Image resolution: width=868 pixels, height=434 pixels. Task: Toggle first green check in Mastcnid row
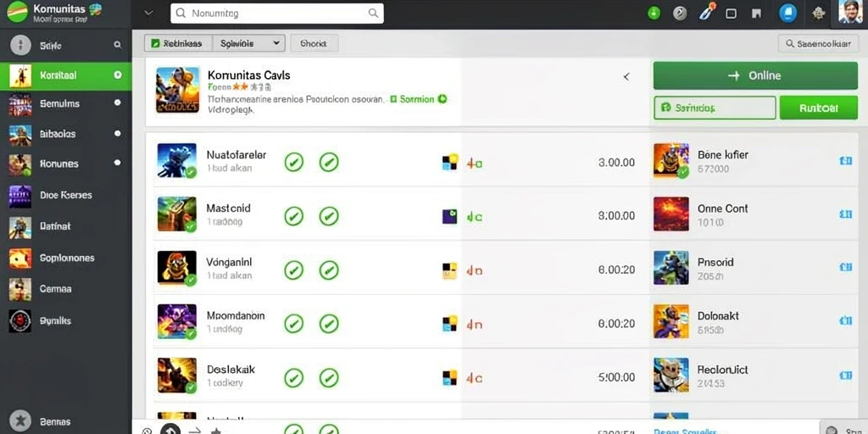click(x=293, y=216)
